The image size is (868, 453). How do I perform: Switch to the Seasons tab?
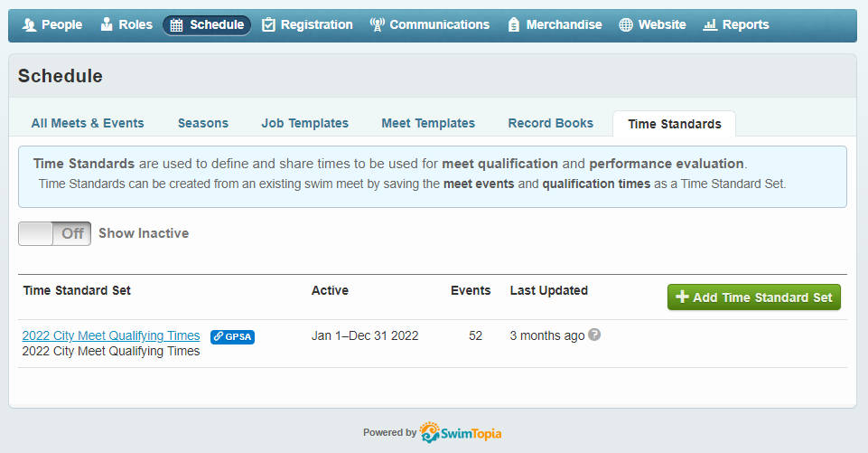click(x=203, y=123)
